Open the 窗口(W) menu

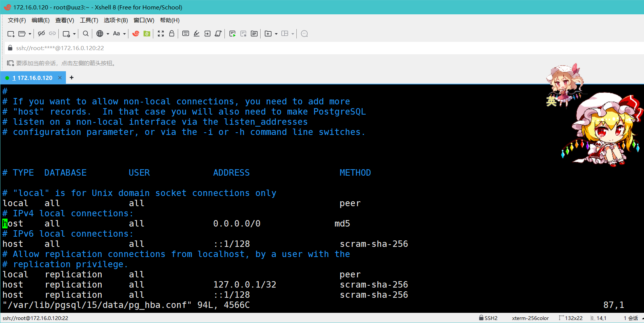click(144, 20)
